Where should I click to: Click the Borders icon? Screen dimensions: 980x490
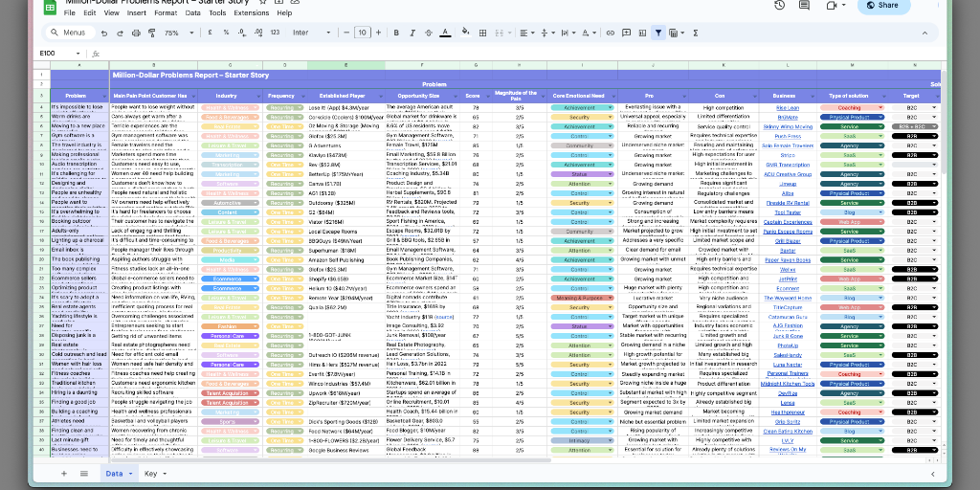482,33
